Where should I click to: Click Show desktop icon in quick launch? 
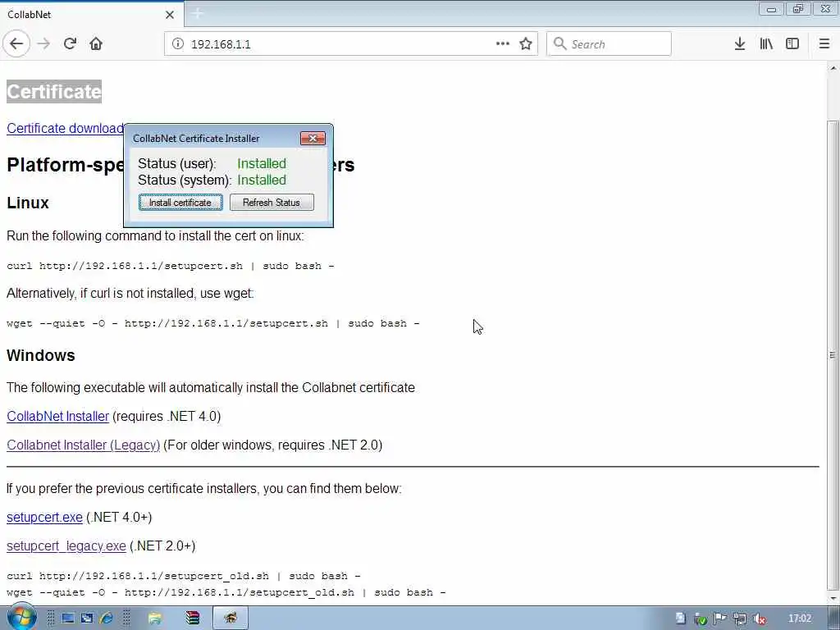pyautogui.click(x=67, y=619)
